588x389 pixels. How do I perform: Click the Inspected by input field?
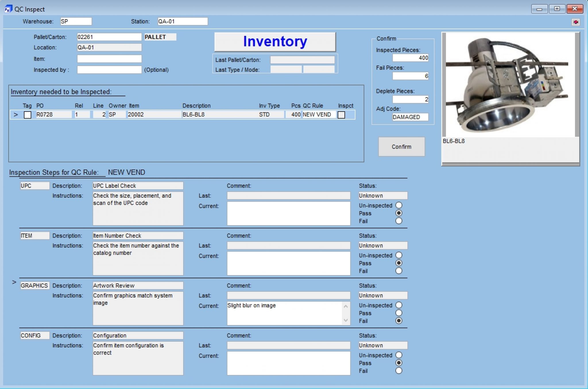coord(109,69)
